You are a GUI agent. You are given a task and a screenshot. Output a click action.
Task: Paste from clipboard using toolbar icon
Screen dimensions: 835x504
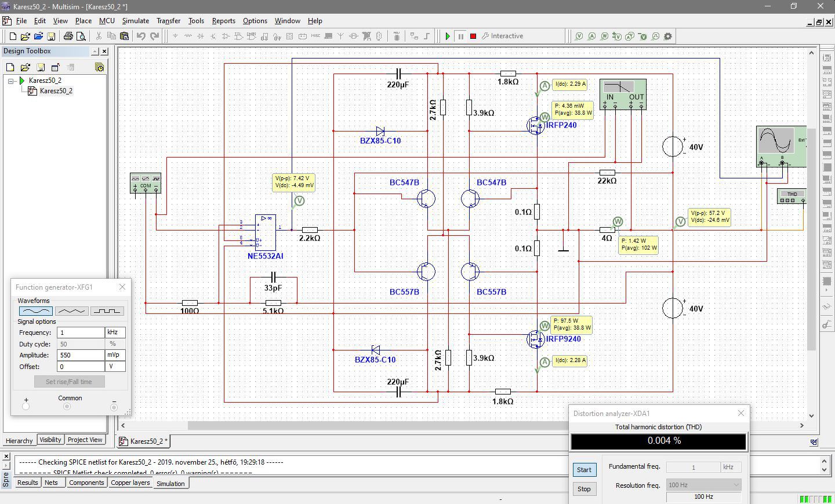[124, 36]
